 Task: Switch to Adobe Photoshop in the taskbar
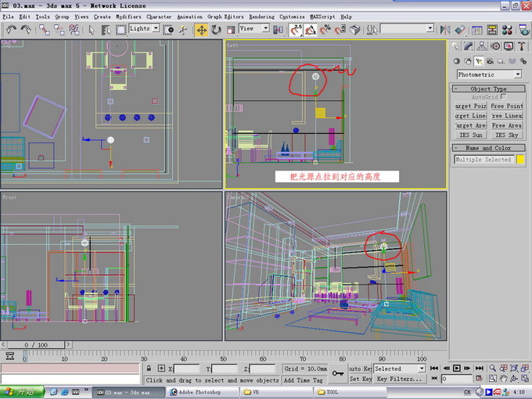pos(201,392)
